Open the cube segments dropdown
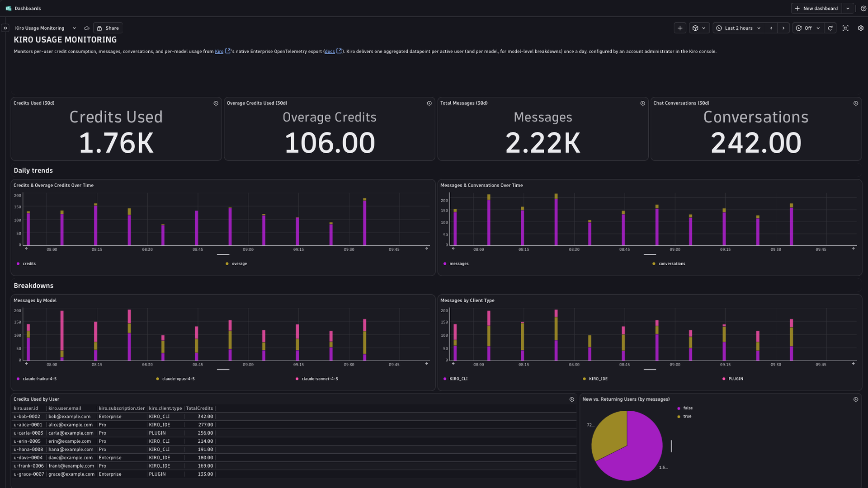This screenshot has height=488, width=868. [x=699, y=28]
